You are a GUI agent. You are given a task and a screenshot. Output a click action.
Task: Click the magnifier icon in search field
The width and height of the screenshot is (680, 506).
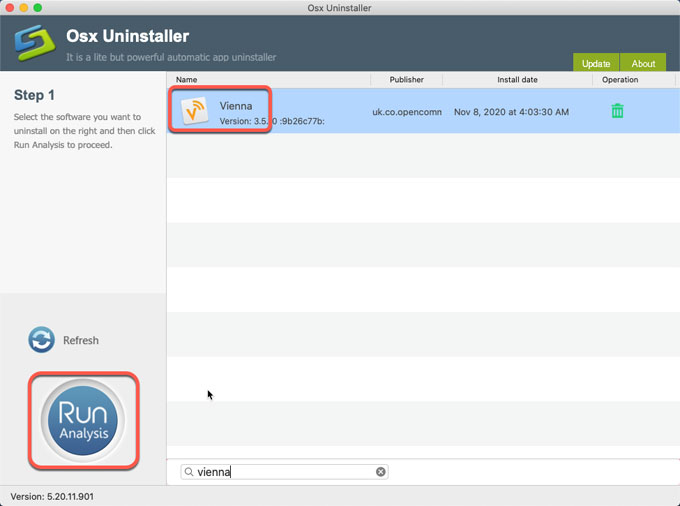[189, 472]
